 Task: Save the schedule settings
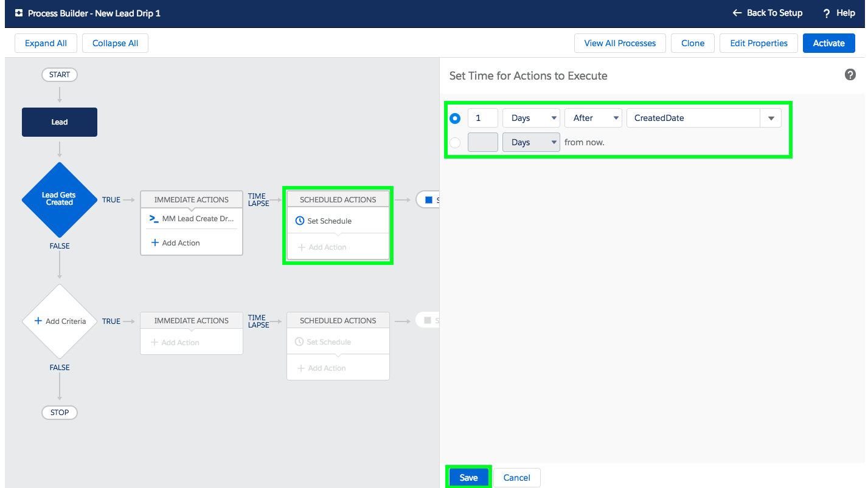[468, 478]
